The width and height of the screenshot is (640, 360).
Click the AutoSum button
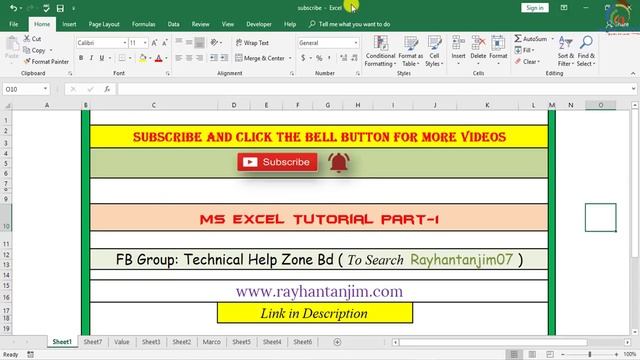coord(531,39)
